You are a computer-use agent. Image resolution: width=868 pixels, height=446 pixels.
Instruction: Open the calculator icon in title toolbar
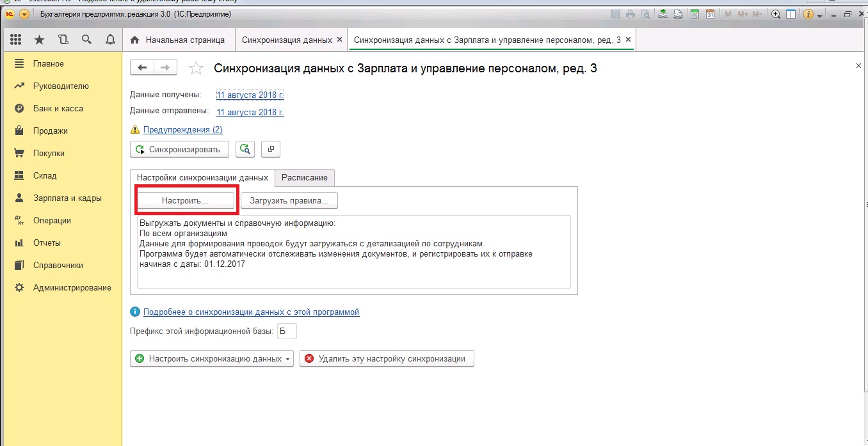(x=694, y=14)
